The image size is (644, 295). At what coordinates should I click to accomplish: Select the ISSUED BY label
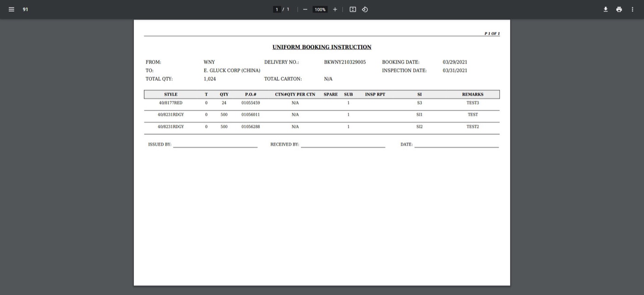click(x=160, y=145)
